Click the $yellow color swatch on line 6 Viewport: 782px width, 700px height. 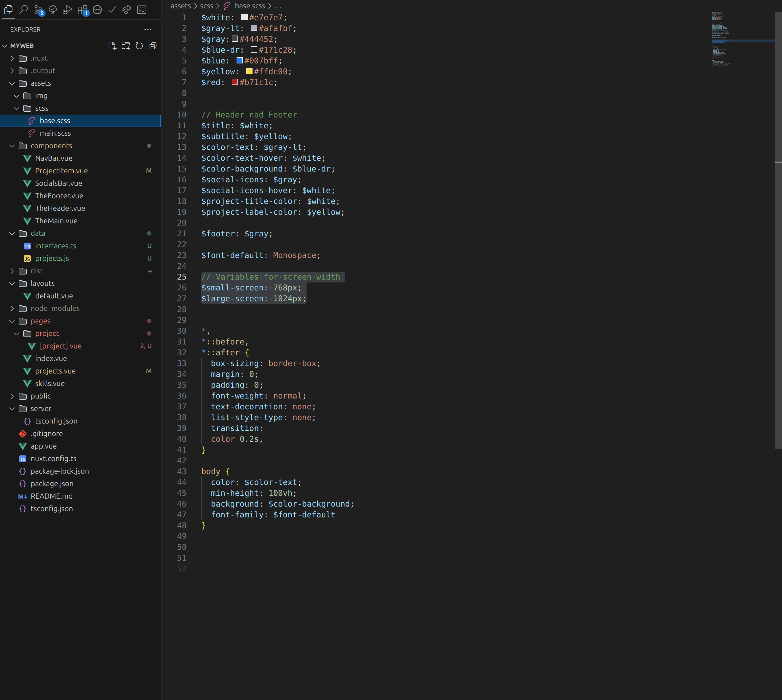pyautogui.click(x=249, y=71)
